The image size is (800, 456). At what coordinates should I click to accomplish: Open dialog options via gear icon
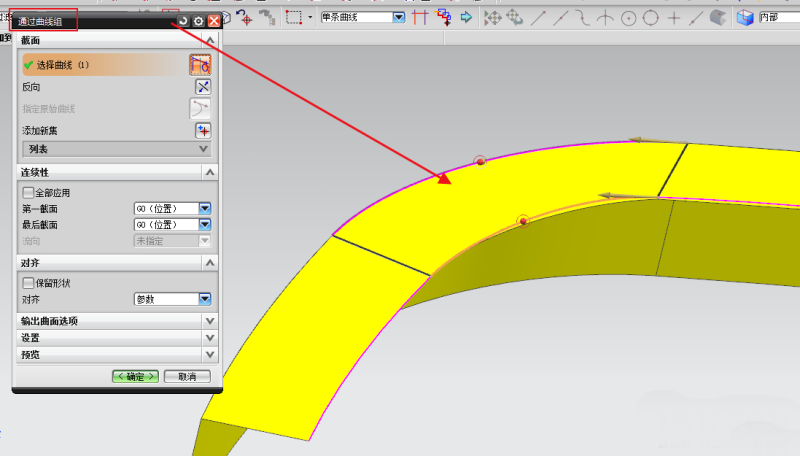198,20
